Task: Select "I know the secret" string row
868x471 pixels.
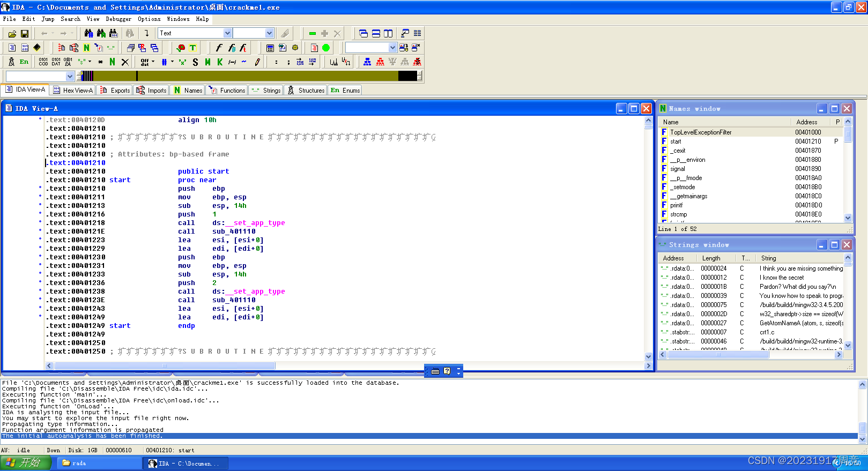Action: [x=751, y=278]
